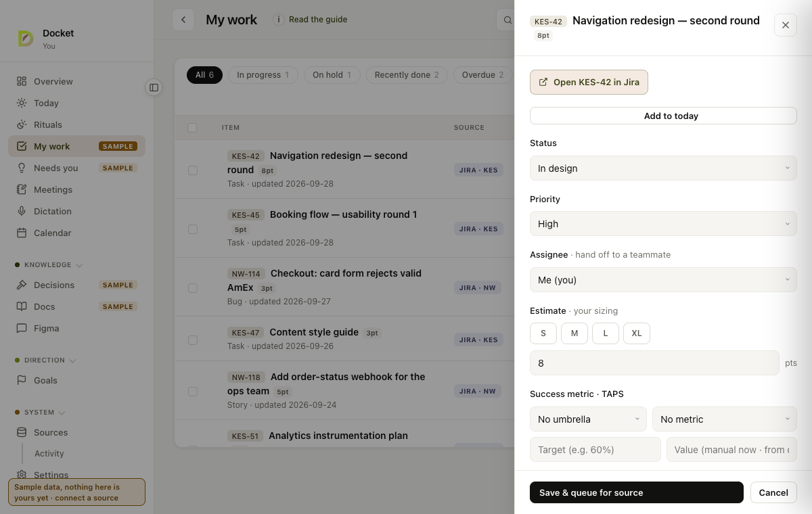Screen dimensions: 812x514
Task: Select the Recently done filter tab
Action: pyautogui.click(x=407, y=75)
